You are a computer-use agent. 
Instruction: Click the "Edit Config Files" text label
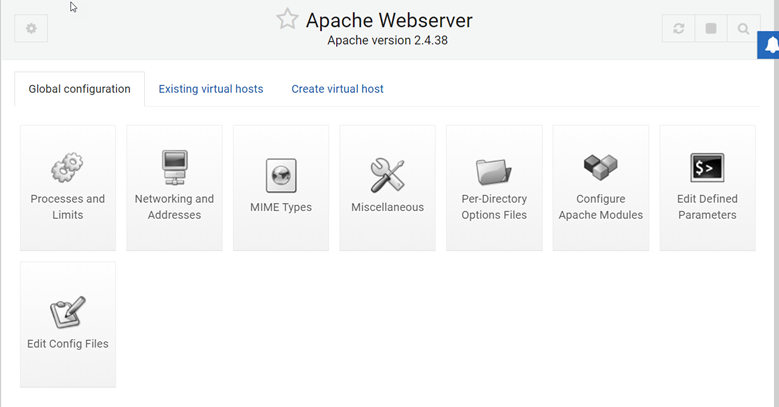68,344
